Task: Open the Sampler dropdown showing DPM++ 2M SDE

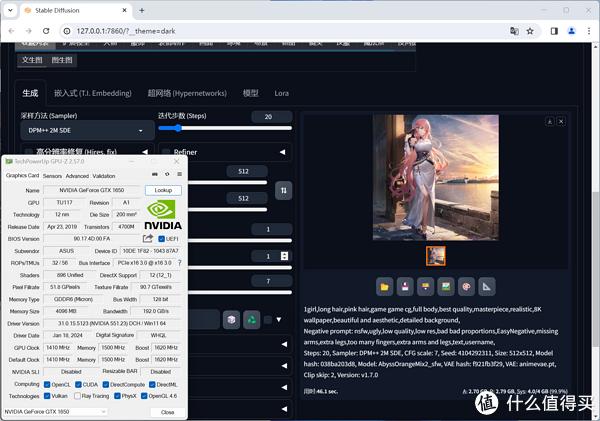Action: coord(87,131)
